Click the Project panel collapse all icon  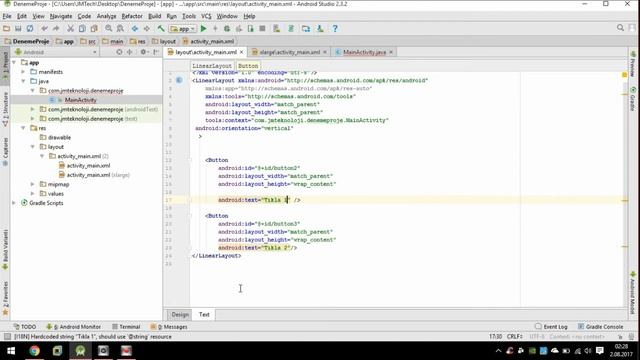coord(129,52)
